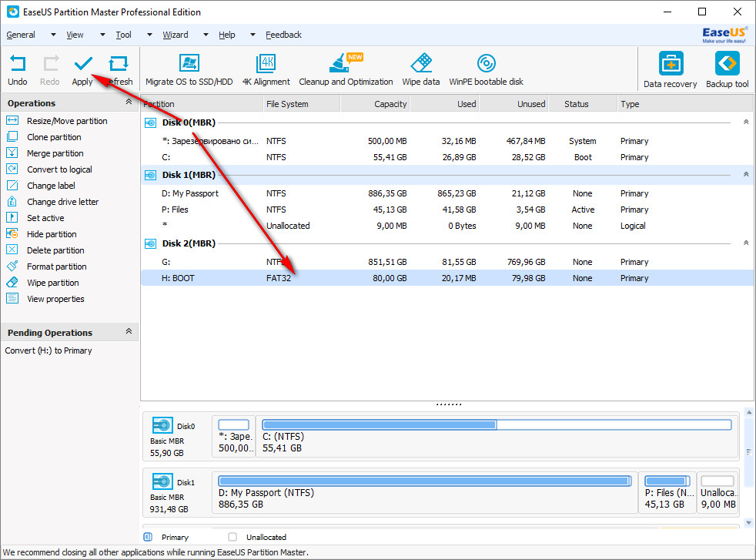Select the D: My Passport partition row
This screenshot has width=756, height=560.
click(447, 193)
